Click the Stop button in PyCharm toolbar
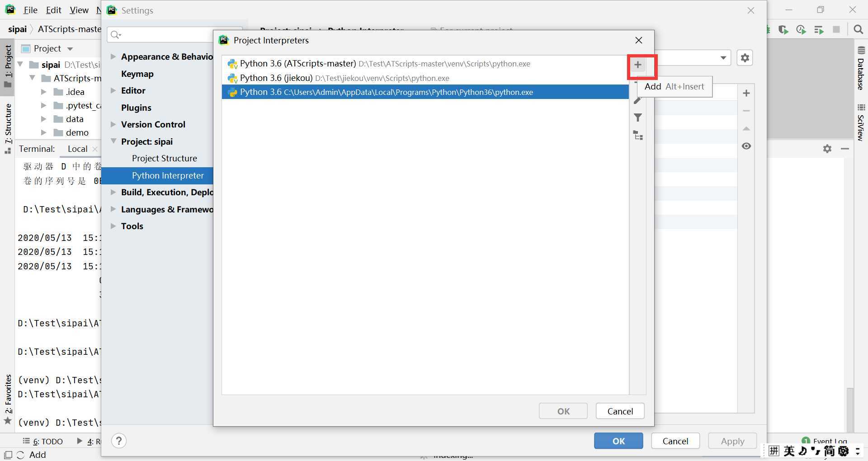This screenshot has width=868, height=461. pyautogui.click(x=836, y=29)
